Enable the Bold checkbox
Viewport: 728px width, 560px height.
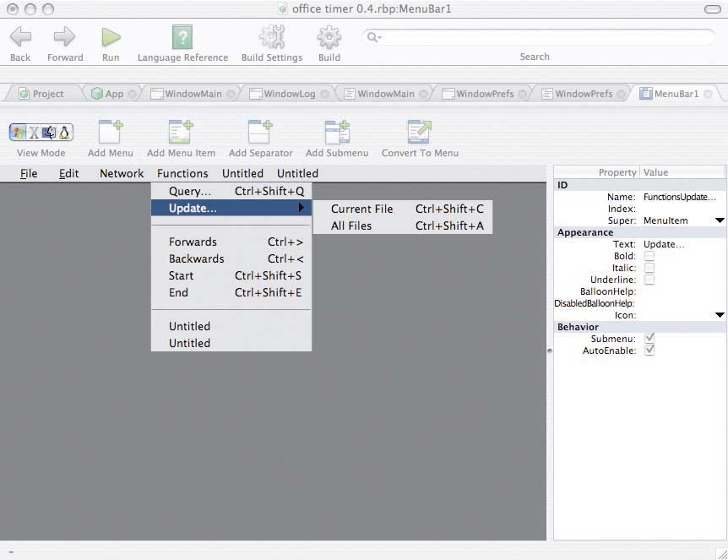649,256
